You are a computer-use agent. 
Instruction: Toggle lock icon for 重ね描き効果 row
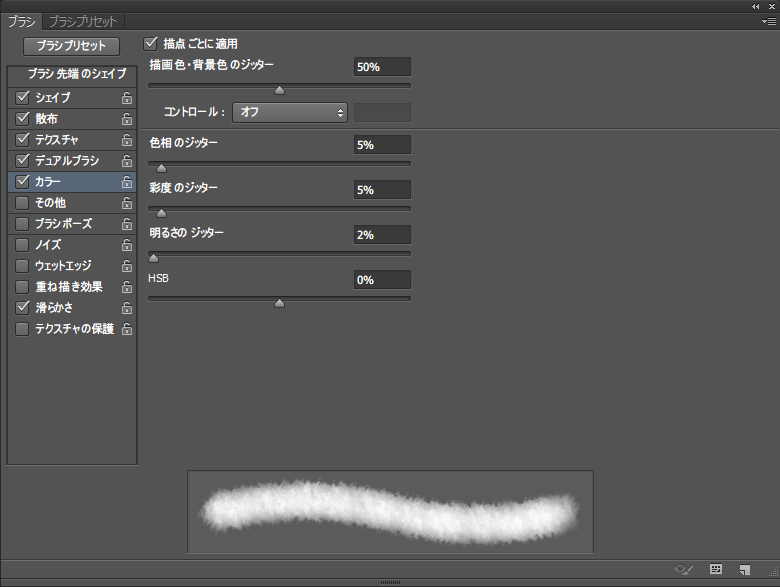pos(127,287)
